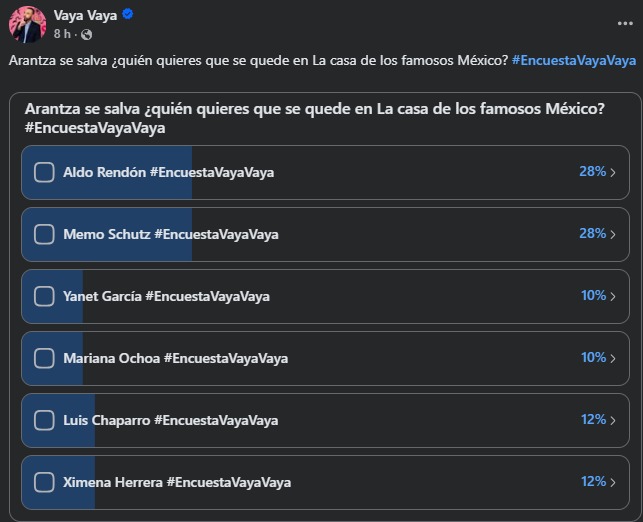The height and width of the screenshot is (522, 643).
Task: Click the Ximena Herrera poll option label
Action: click(x=177, y=482)
